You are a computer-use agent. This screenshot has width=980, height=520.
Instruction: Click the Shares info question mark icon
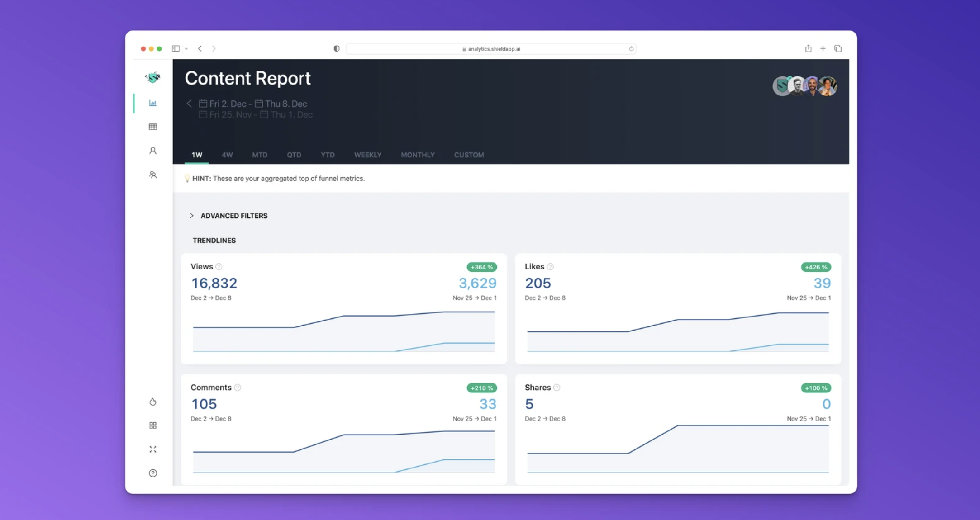[557, 388]
